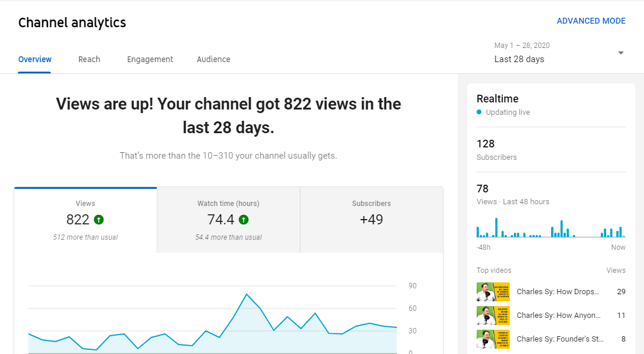Click the peak of the views line chart
Image resolution: width=644 pixels, height=354 pixels.
[247, 294]
